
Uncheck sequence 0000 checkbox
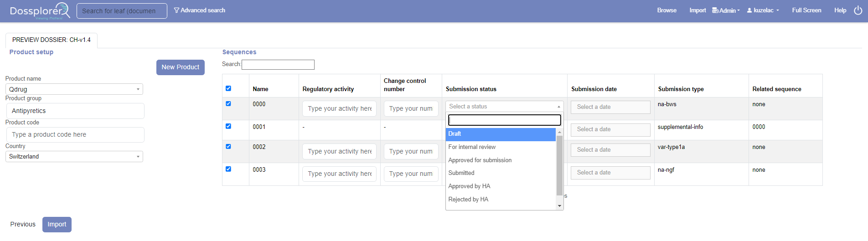pos(228,104)
